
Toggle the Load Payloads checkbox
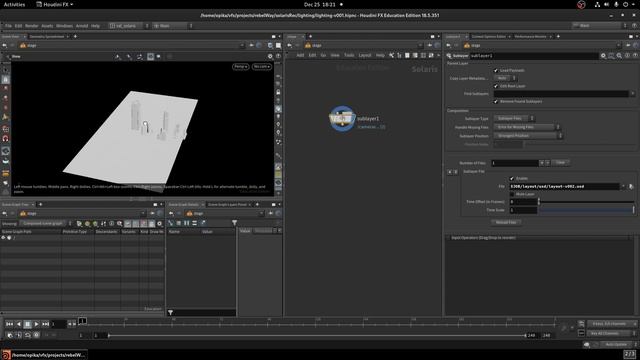click(496, 71)
